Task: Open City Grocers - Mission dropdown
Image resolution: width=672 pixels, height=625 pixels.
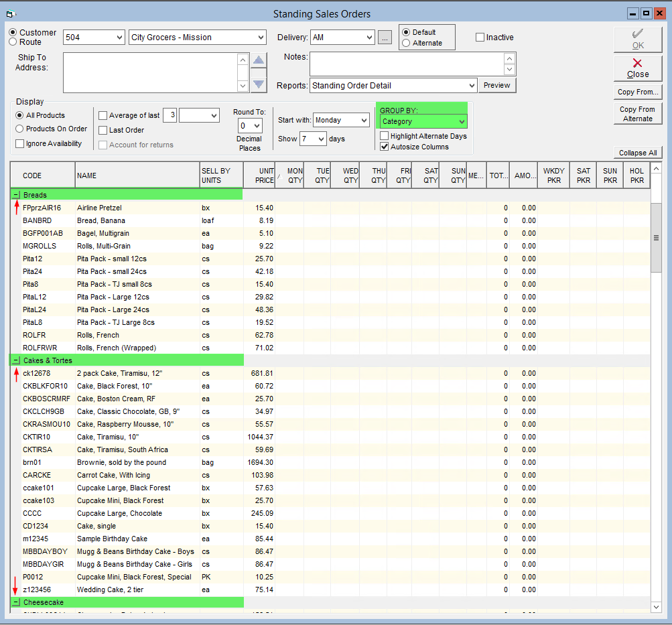Action: tap(261, 38)
